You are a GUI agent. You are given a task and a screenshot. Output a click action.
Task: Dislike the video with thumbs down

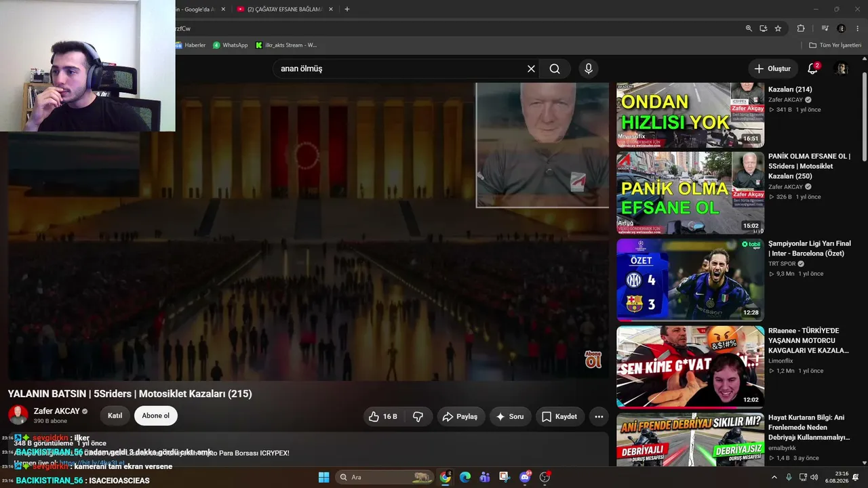pyautogui.click(x=418, y=417)
